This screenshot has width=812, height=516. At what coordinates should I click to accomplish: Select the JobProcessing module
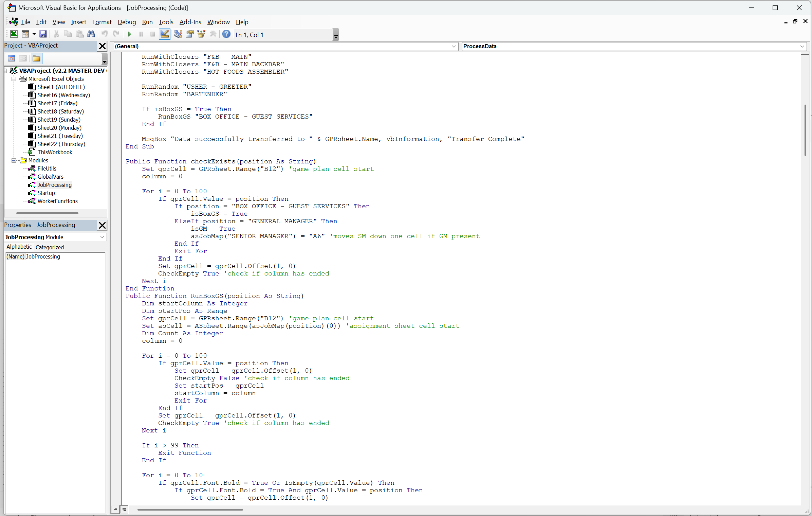click(x=55, y=185)
